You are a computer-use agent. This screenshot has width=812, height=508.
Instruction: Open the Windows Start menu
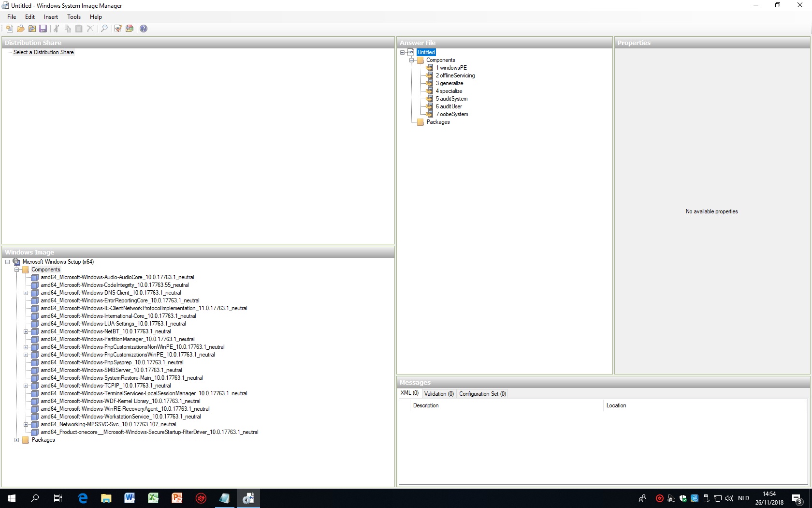(12, 498)
